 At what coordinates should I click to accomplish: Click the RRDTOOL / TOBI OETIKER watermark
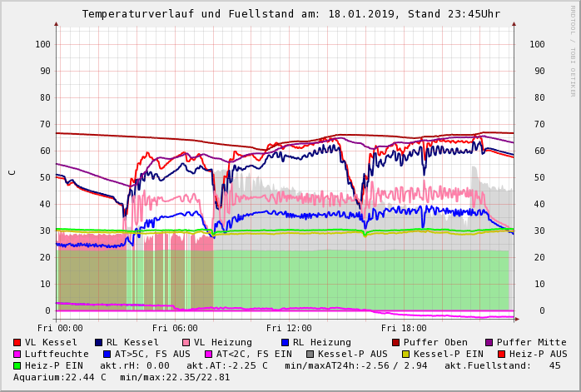(573, 50)
